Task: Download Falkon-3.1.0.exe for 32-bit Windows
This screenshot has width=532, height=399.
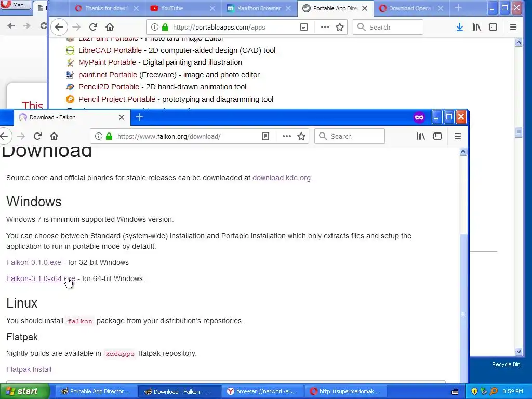Action: pyautogui.click(x=34, y=262)
